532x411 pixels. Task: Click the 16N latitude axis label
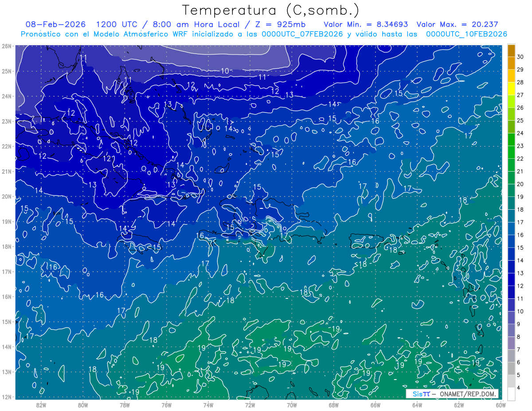tap(7, 297)
